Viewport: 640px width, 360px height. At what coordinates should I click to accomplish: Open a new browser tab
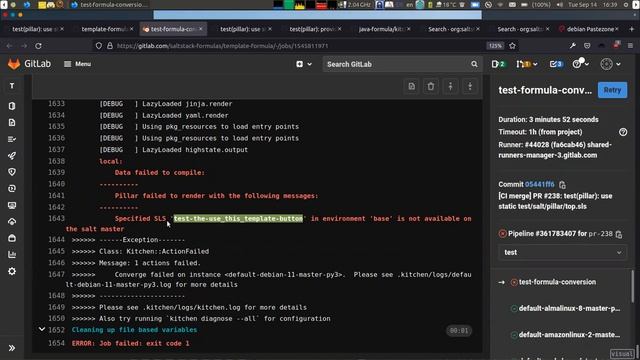click(x=631, y=29)
